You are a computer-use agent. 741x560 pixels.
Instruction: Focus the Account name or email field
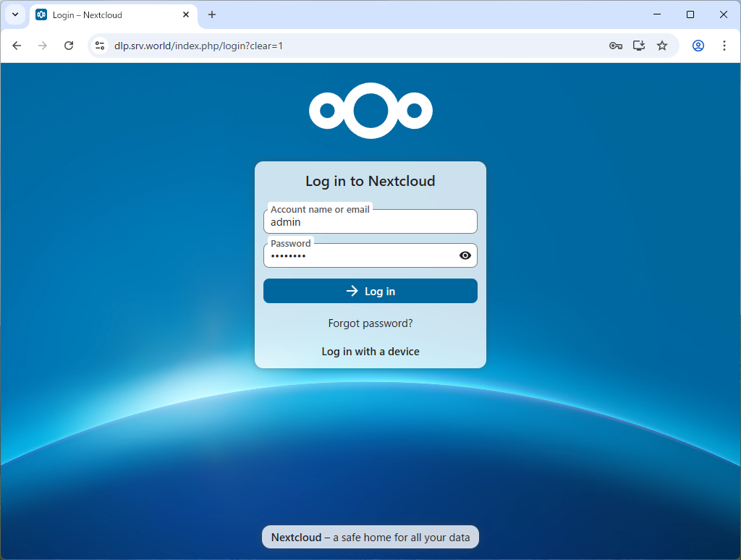370,221
